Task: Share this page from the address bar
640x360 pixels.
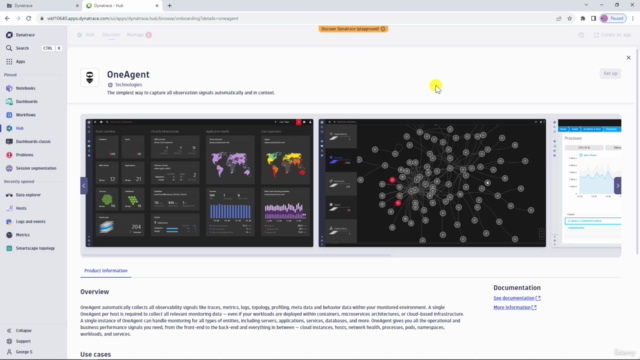Action: pos(559,18)
